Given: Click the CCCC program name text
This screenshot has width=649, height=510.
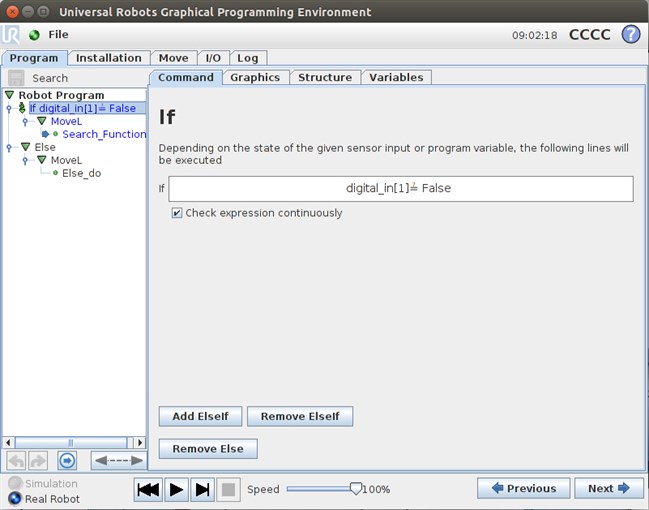Looking at the screenshot, I should pyautogui.click(x=590, y=35).
